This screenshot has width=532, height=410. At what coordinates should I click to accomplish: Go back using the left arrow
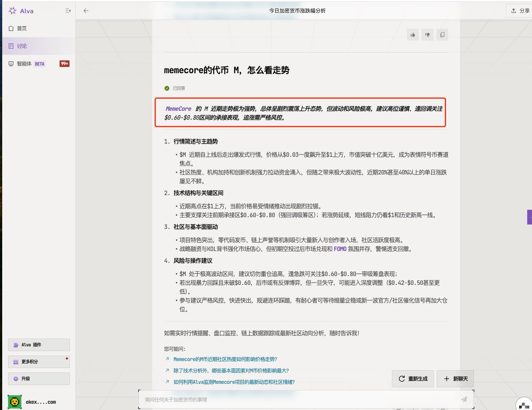(x=86, y=11)
